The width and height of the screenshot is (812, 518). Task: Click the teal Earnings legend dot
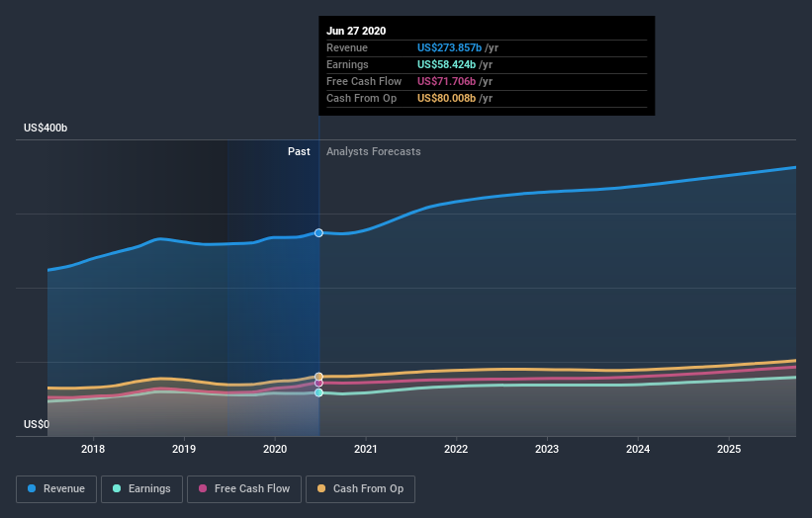[x=117, y=488]
